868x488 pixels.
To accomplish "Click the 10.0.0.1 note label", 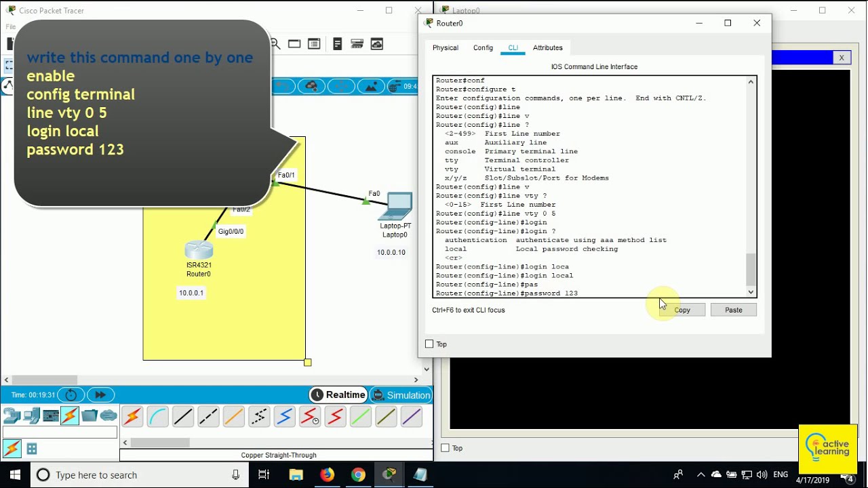I will pyautogui.click(x=191, y=293).
